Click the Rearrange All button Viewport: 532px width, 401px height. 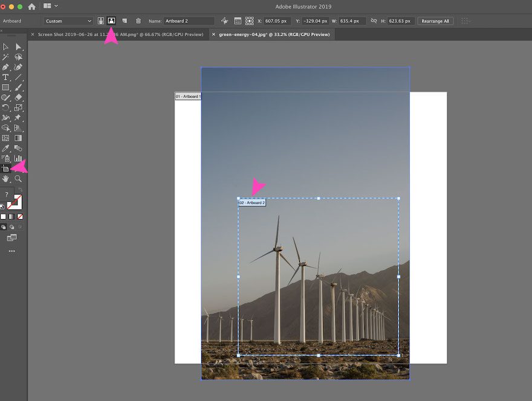[x=435, y=21]
